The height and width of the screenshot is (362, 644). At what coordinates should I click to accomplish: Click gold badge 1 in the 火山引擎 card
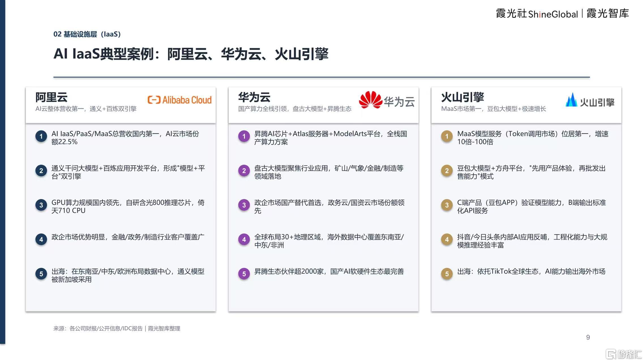pyautogui.click(x=447, y=136)
